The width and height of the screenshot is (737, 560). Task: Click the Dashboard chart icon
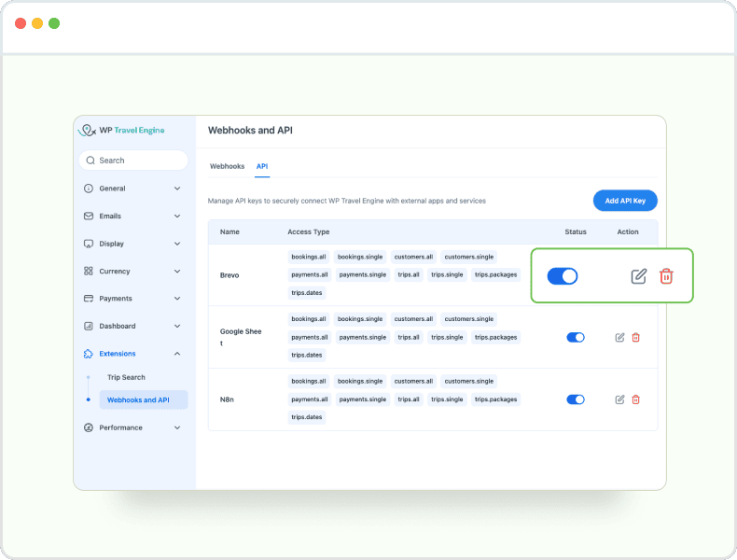coord(89,326)
